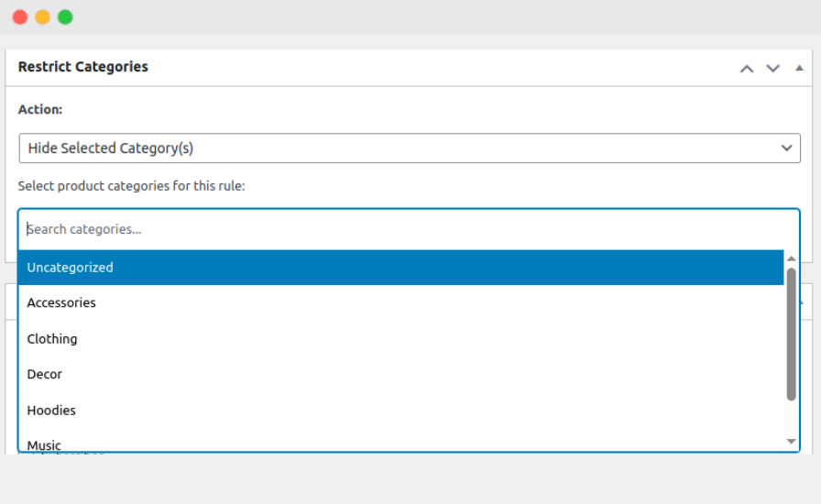
Task: Maximize the window with the green button
Action: pos(65,17)
